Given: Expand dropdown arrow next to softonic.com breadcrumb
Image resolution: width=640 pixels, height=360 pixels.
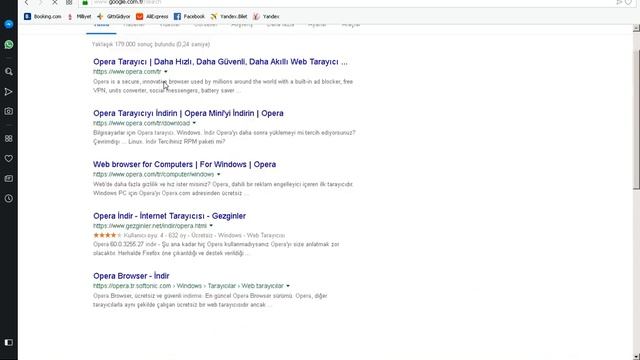Looking at the screenshot, I should click(x=288, y=286).
